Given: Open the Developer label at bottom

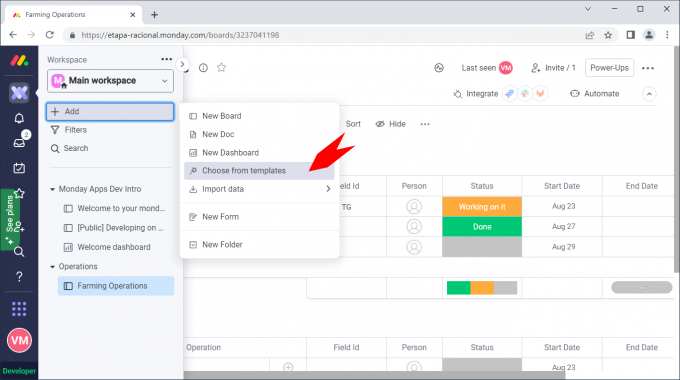Looking at the screenshot, I should point(19,371).
